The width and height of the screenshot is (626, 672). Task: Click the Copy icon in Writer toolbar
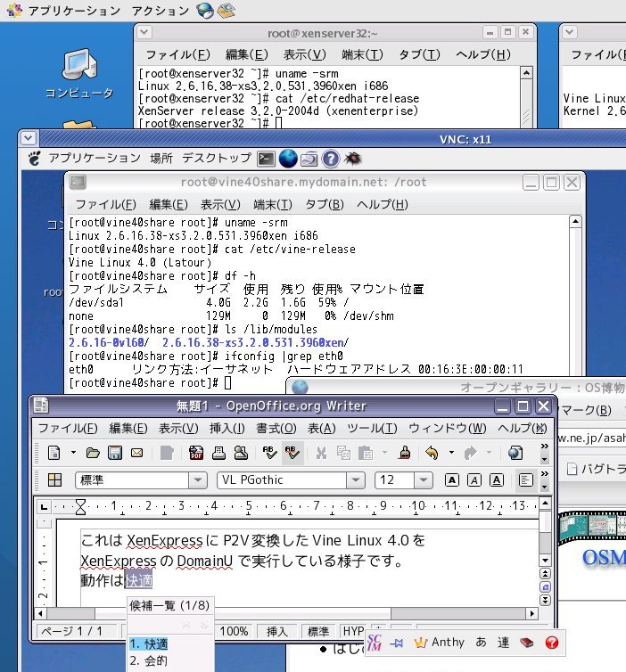pyautogui.click(x=343, y=453)
